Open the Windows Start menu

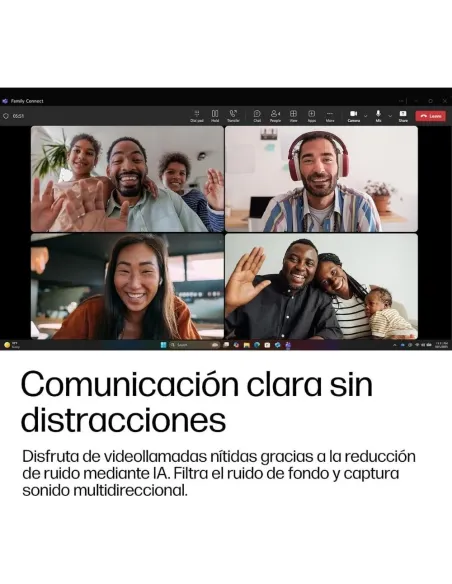[163, 345]
